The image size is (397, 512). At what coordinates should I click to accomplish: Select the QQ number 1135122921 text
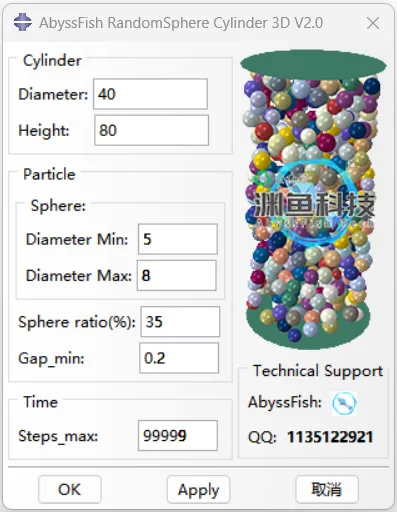point(330,437)
